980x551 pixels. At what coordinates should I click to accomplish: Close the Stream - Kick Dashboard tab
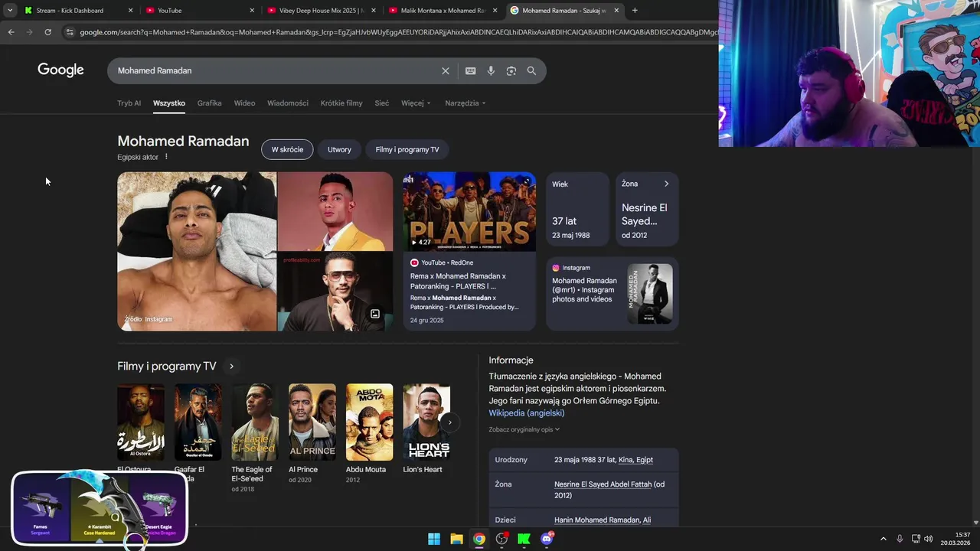coord(130,11)
